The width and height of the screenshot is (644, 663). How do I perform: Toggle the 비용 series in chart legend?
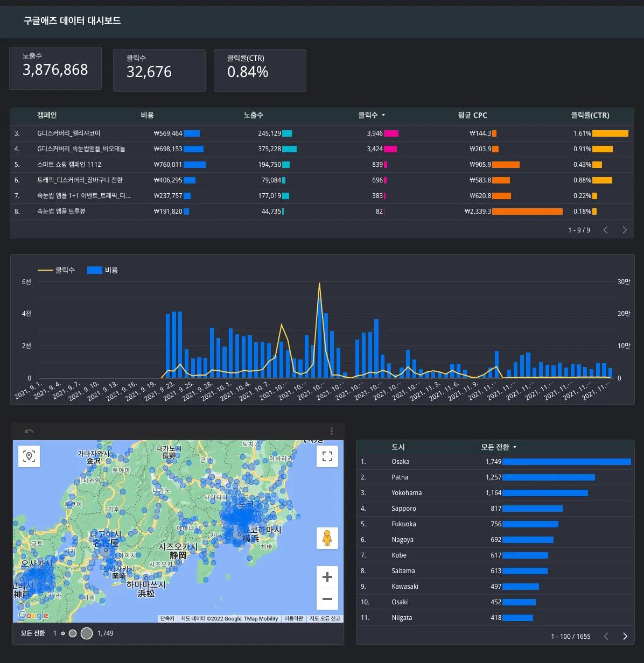[x=102, y=270]
